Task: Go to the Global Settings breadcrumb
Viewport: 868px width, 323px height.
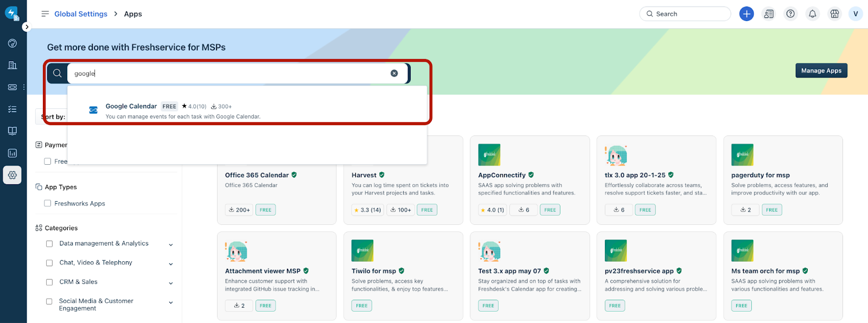Action: (x=81, y=14)
